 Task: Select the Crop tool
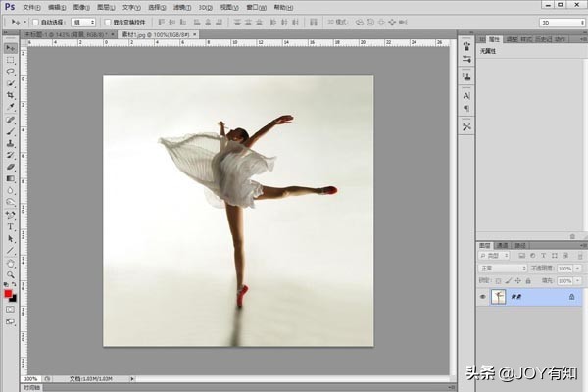coord(10,96)
